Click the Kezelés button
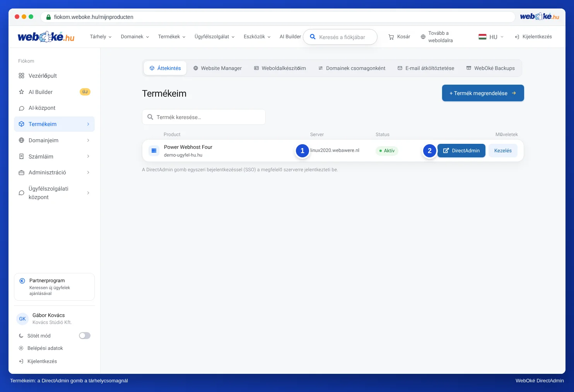 503,151
